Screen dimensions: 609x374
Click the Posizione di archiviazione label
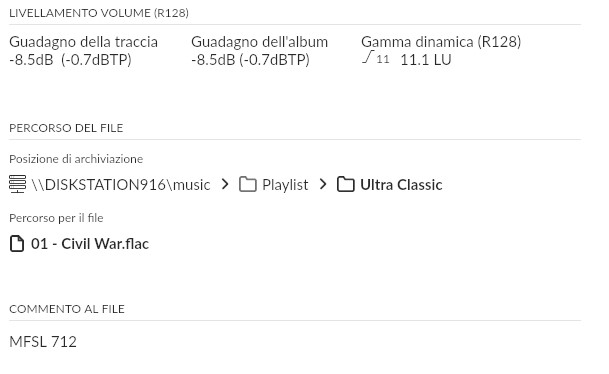[x=76, y=159]
